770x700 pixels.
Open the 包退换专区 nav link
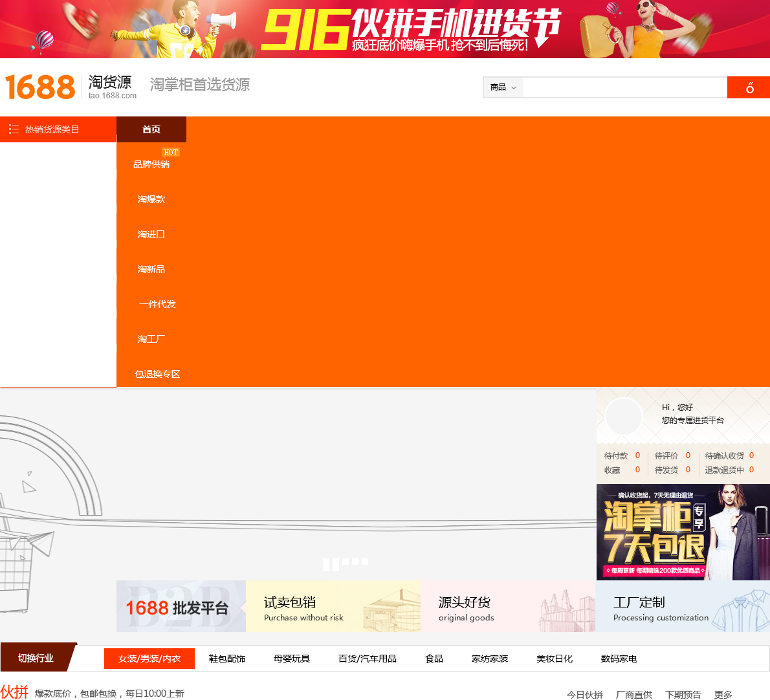pos(157,374)
